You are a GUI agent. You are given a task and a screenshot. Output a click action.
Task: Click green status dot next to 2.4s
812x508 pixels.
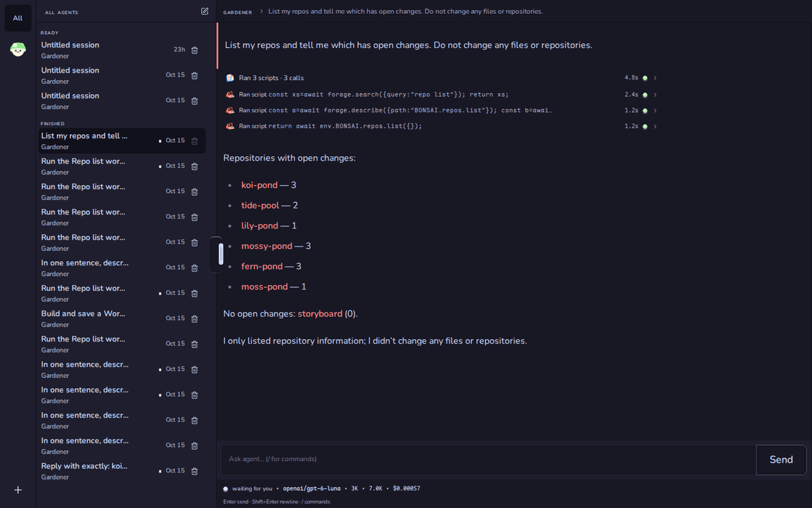[645, 95]
